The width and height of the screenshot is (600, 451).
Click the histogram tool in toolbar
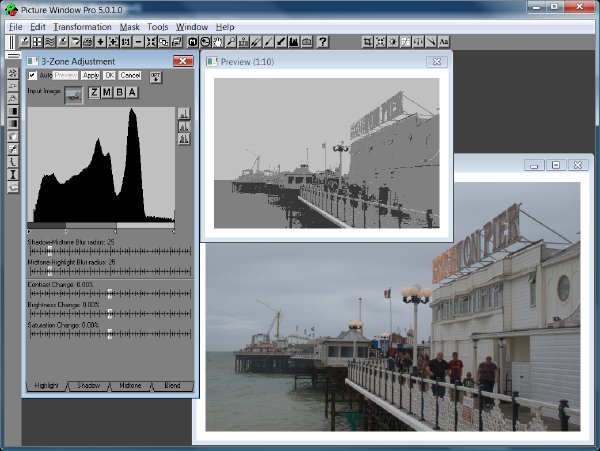click(x=294, y=42)
